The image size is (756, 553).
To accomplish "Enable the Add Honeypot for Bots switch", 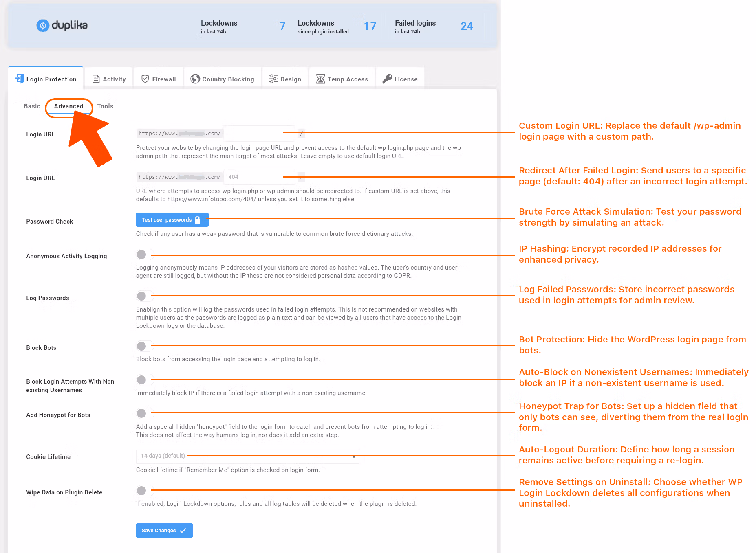I will click(x=144, y=413).
